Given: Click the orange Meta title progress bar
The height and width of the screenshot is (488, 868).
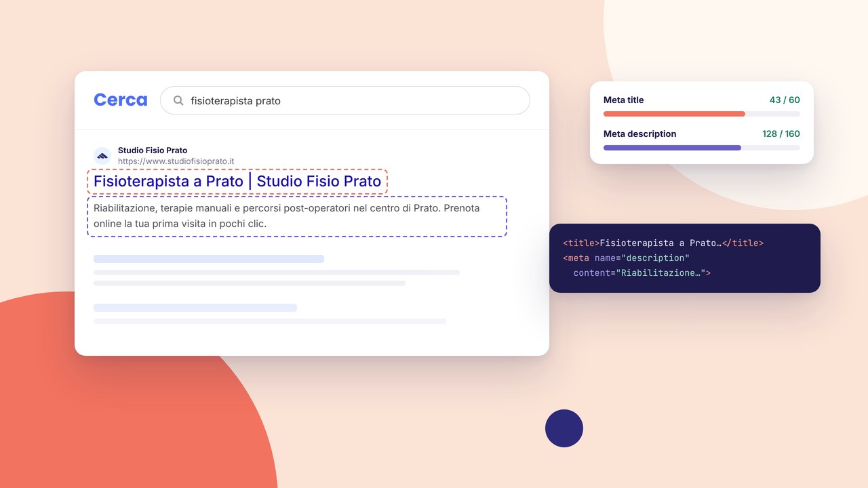Looking at the screenshot, I should pyautogui.click(x=702, y=114).
